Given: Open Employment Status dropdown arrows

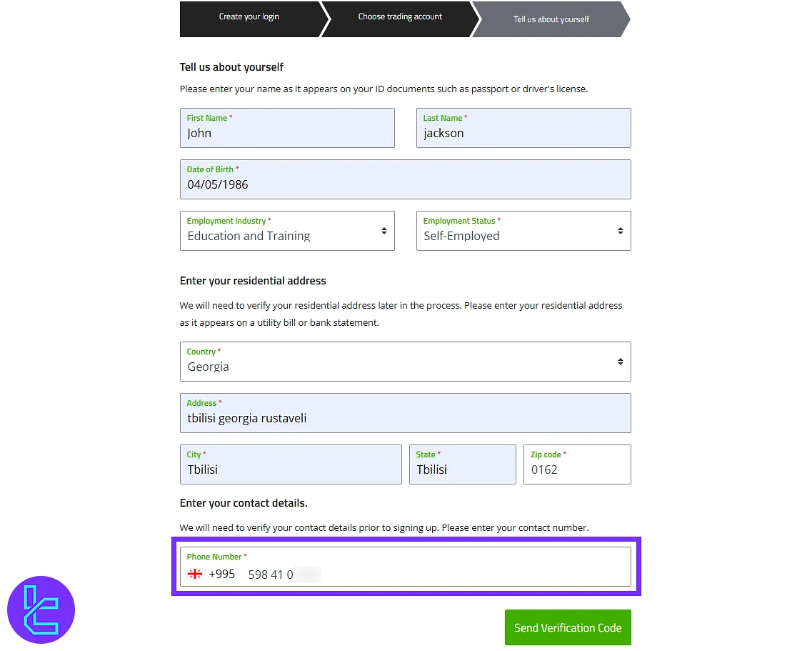Looking at the screenshot, I should click(x=620, y=231).
